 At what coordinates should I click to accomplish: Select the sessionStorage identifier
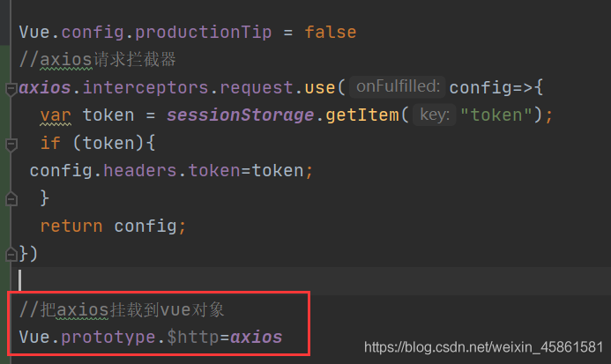tap(241, 115)
